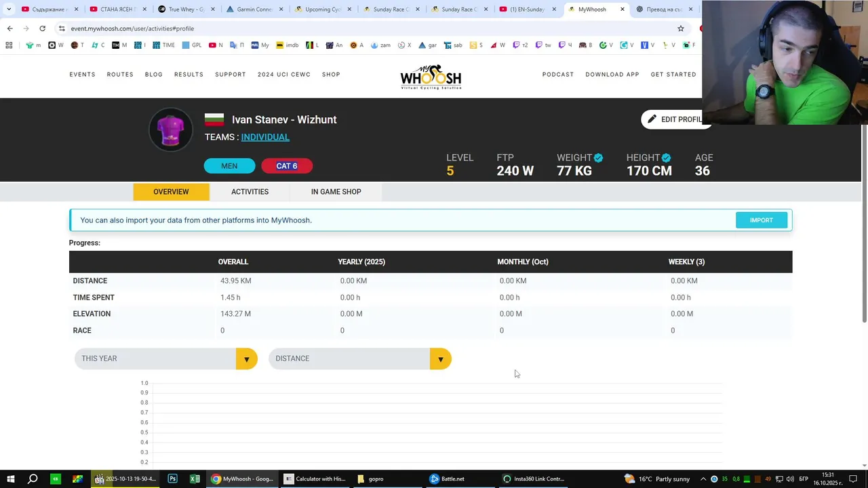Open the 2024 UCI CEWC menu item
This screenshot has height=488, width=868.
pos(284,75)
